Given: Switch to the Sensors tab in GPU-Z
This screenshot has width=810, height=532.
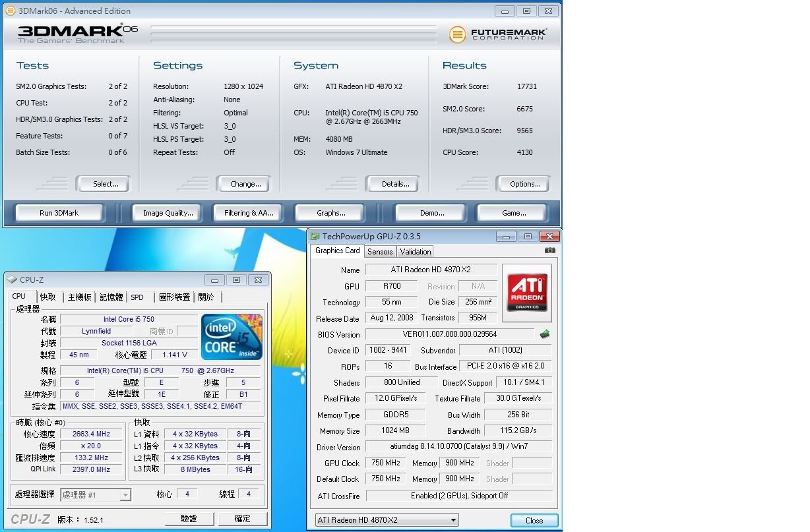Looking at the screenshot, I should (380, 251).
